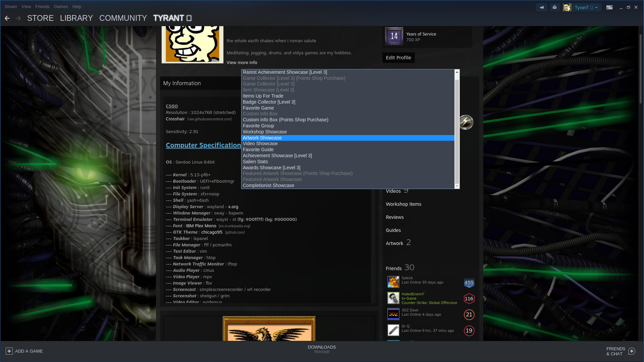The height and width of the screenshot is (362, 644).
Task: Open the Friends list link
Action: tap(394, 268)
